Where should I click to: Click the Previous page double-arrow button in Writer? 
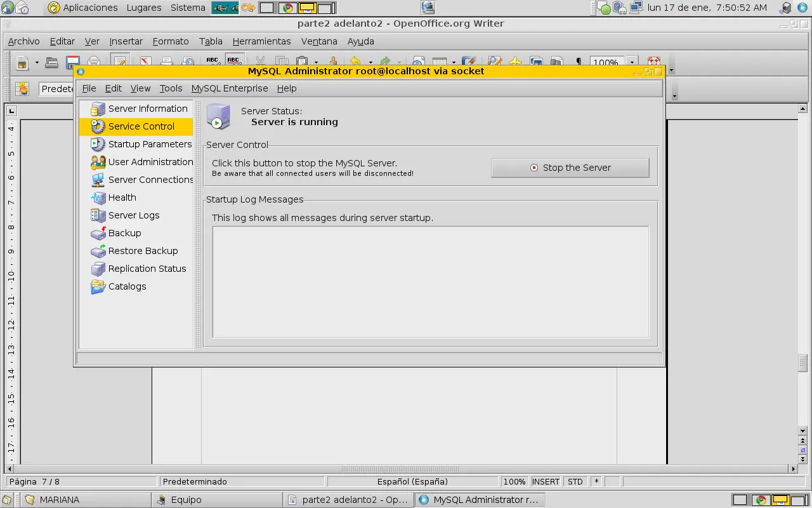[802, 440]
